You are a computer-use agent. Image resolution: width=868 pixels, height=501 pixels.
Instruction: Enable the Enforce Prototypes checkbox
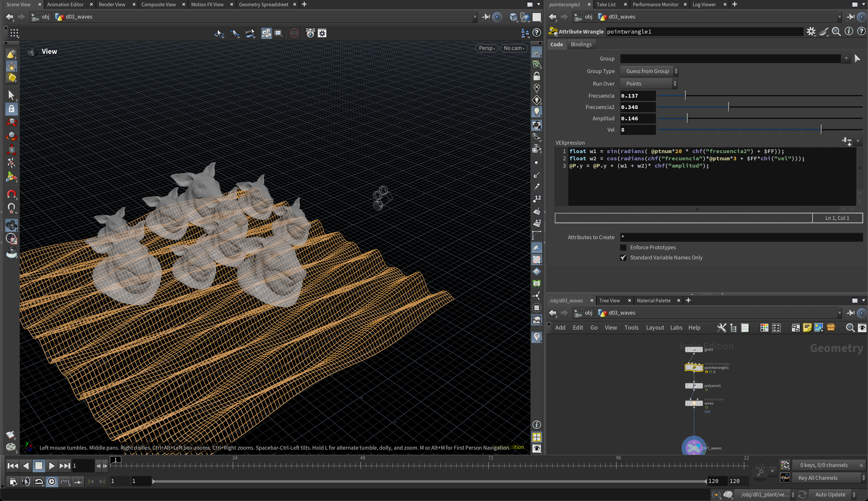623,247
